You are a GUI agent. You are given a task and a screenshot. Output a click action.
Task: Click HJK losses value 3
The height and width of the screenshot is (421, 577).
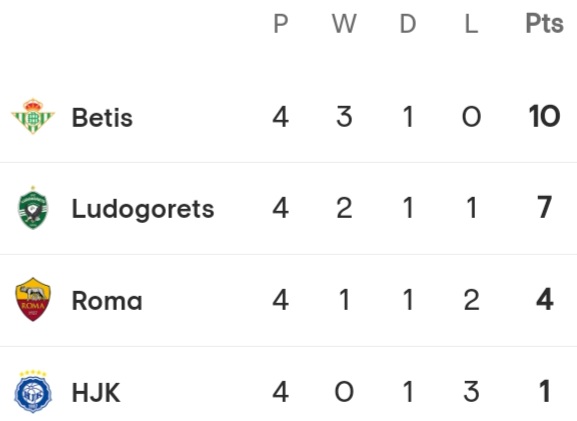click(471, 391)
